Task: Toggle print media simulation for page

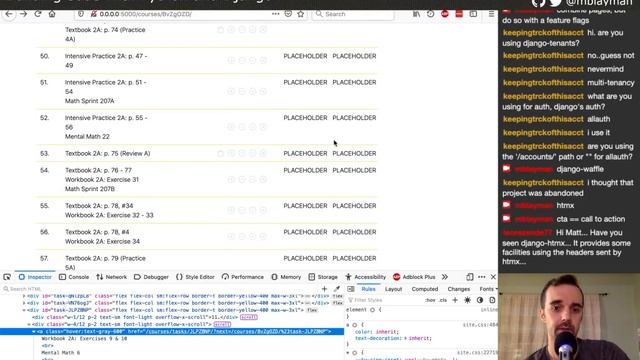Action: 492,300
